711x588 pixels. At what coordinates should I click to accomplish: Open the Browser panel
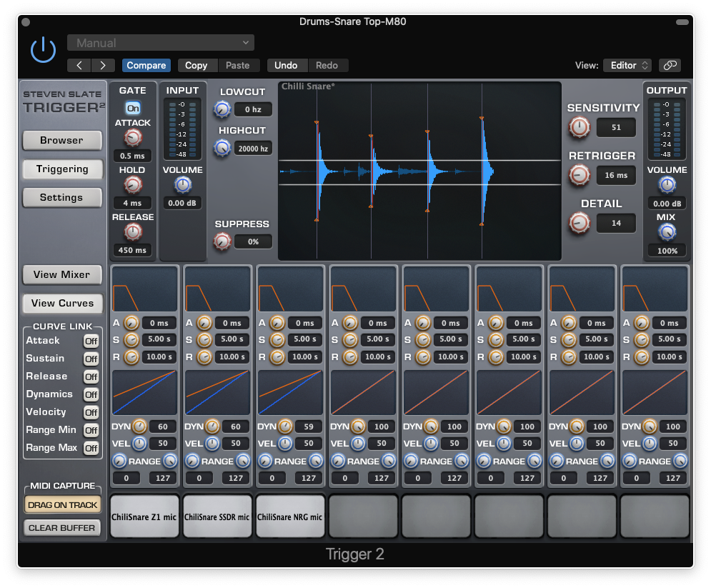(x=61, y=140)
